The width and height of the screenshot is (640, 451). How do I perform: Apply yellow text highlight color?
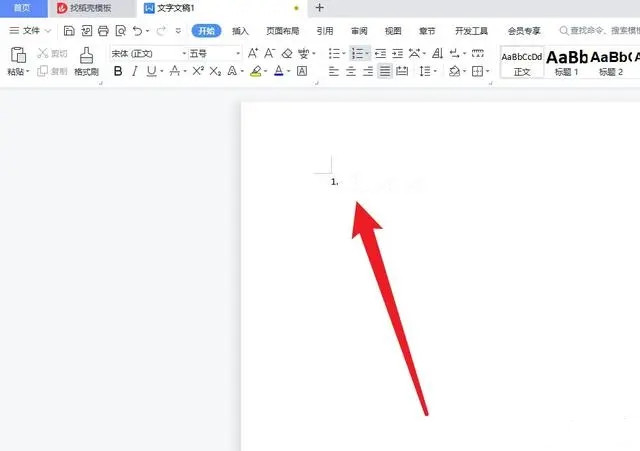(x=256, y=71)
